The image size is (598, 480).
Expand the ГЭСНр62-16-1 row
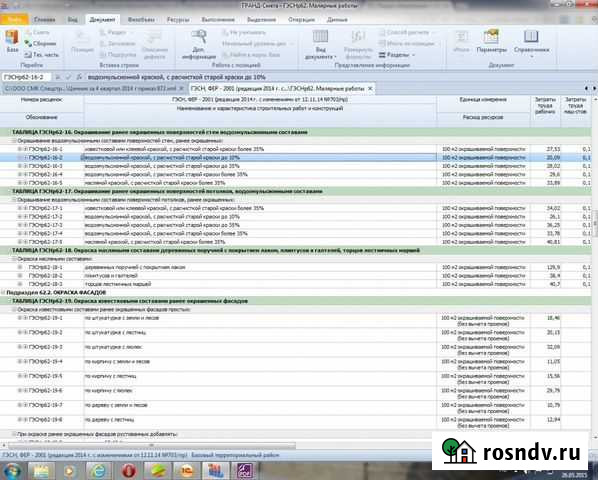coord(19,149)
